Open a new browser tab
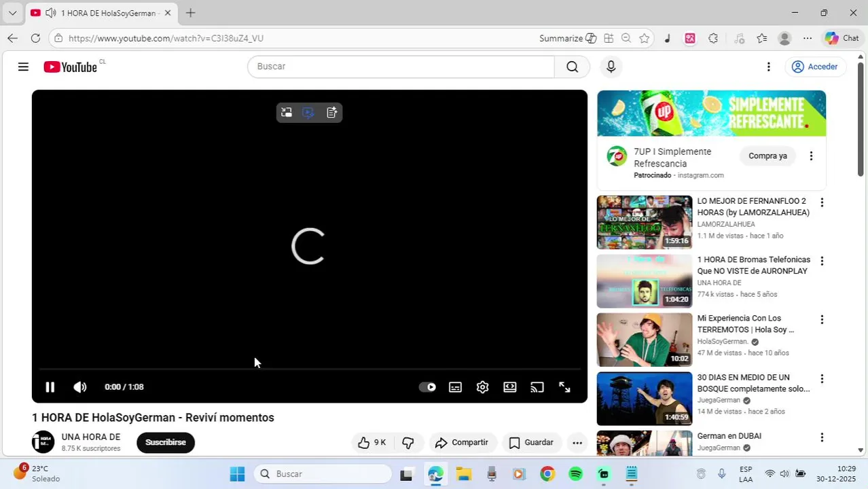Image resolution: width=868 pixels, height=489 pixels. [191, 13]
